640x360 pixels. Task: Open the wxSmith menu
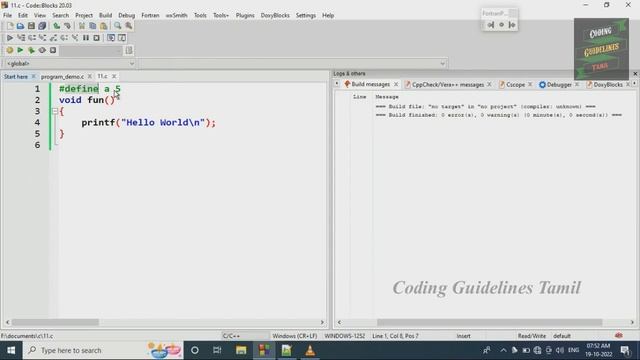pyautogui.click(x=176, y=15)
